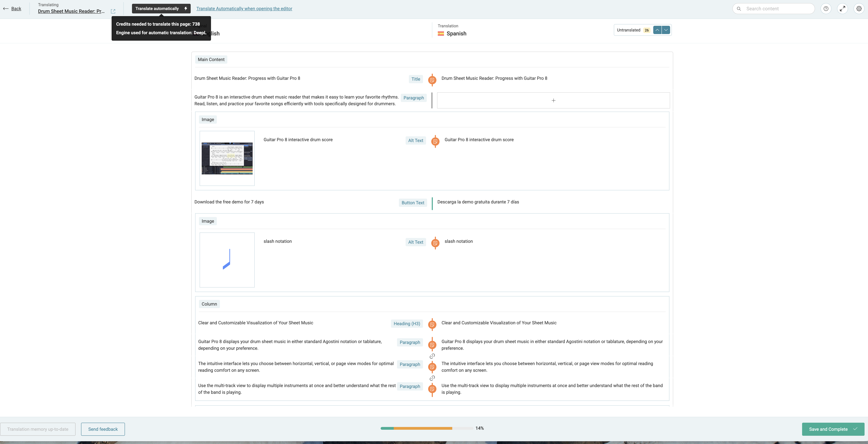Open the help question mark icon
The width and height of the screenshot is (868, 444).
click(x=826, y=9)
